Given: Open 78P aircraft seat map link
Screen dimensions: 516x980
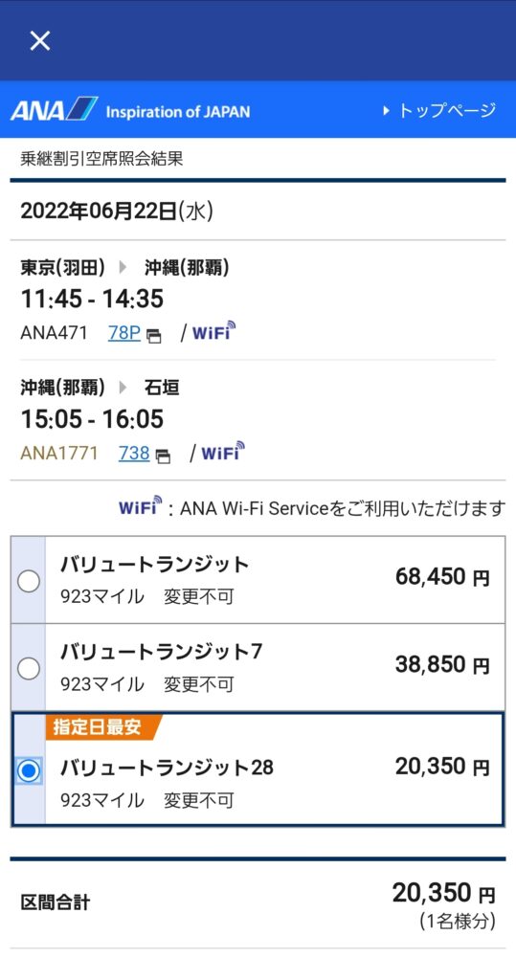Looking at the screenshot, I should 123,333.
